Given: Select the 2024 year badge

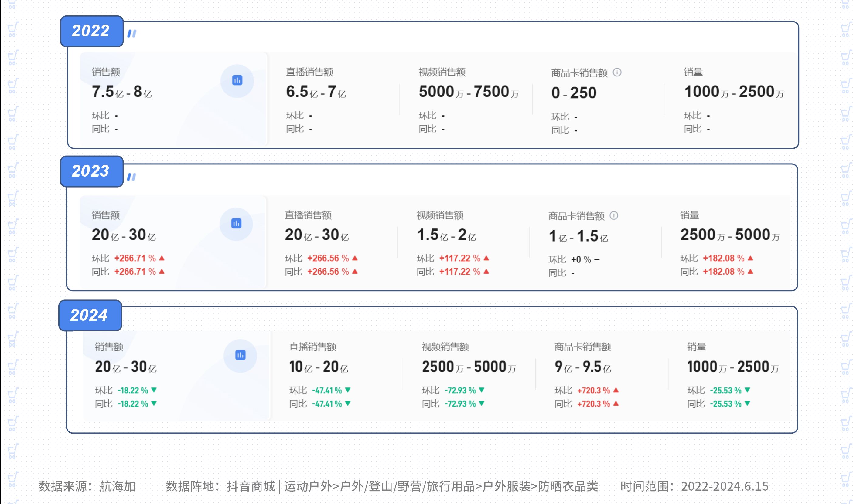Looking at the screenshot, I should point(90,315).
